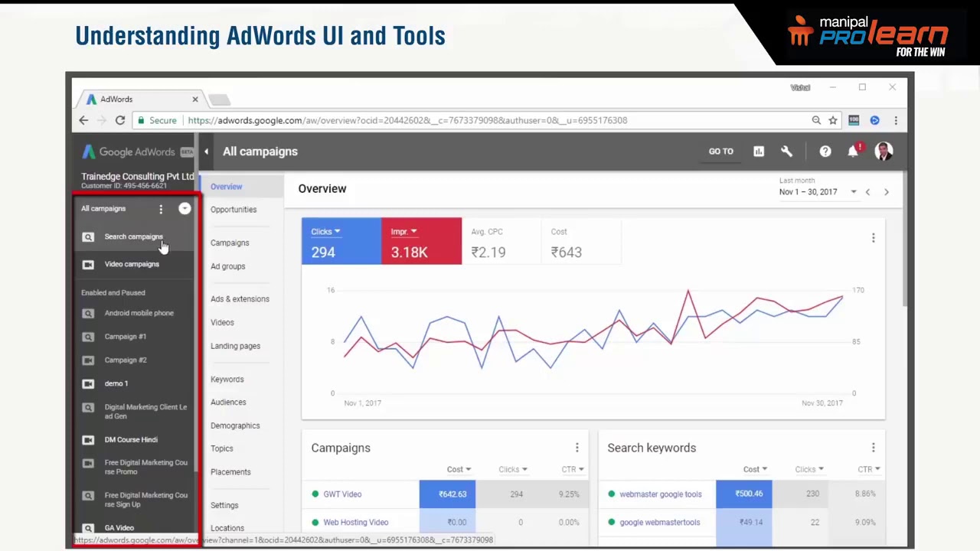Open Campaigns card Cost column dropdown
980x551 pixels.
[x=459, y=469]
